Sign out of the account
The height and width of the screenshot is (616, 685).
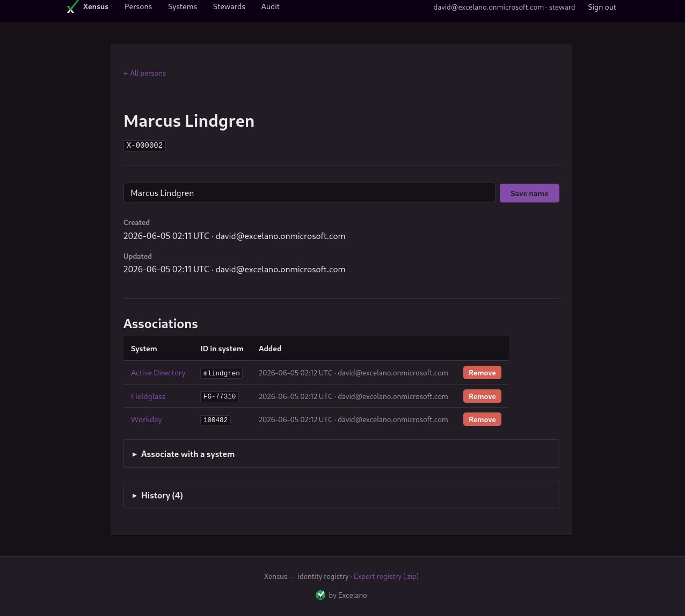[602, 7]
